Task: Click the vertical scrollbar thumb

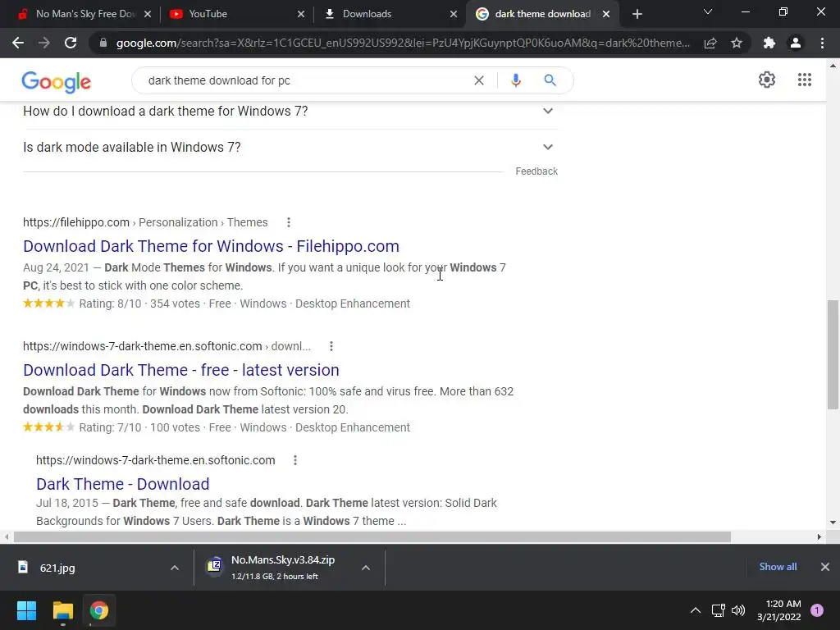Action: tap(833, 354)
